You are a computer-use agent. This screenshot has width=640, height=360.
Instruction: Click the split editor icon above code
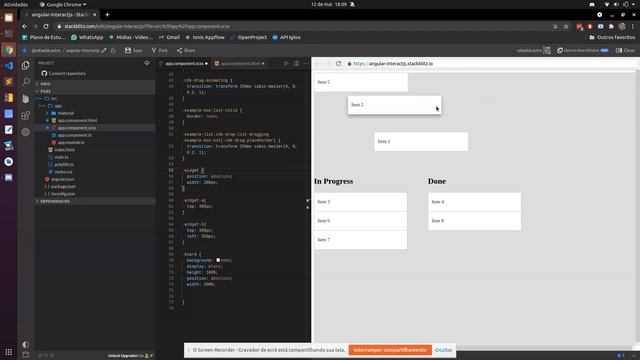[x=296, y=63]
